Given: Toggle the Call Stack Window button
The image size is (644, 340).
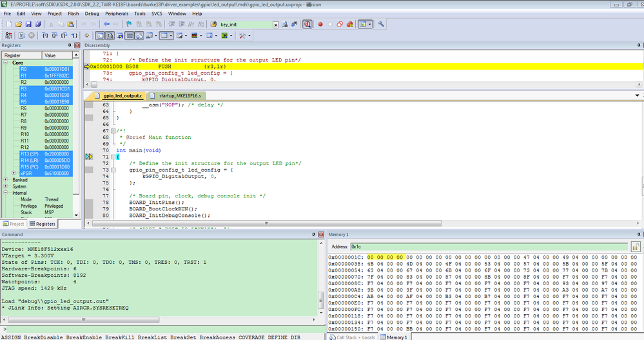Looking at the screenshot, I should 139,35.
